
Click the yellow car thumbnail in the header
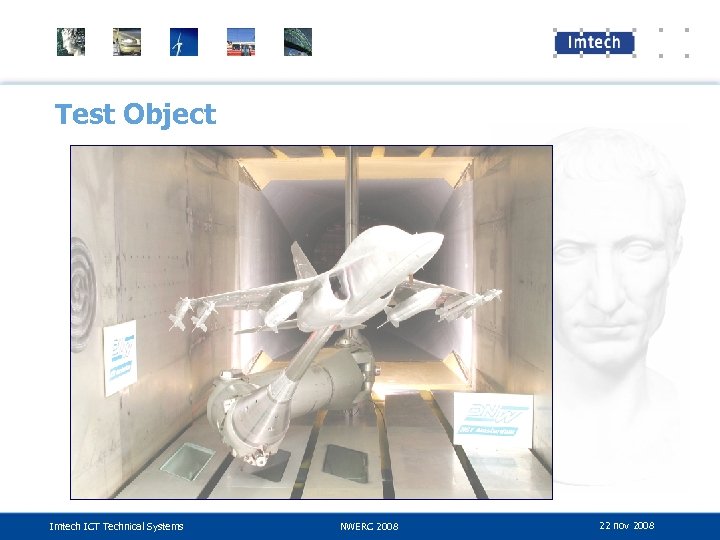(x=127, y=42)
